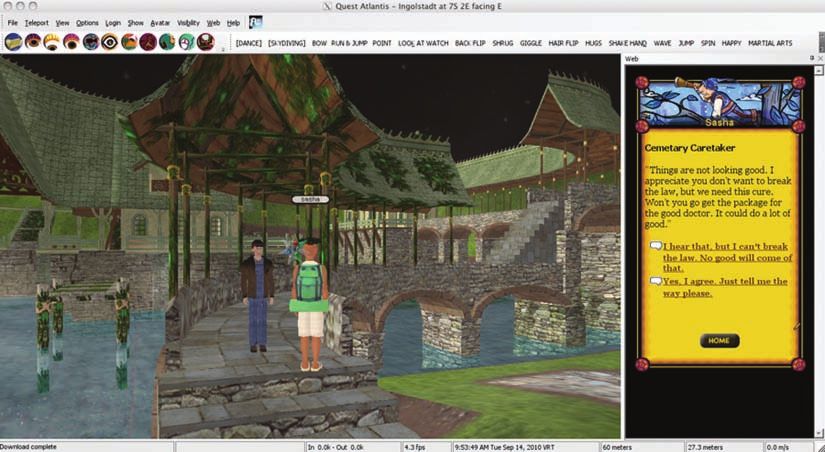The height and width of the screenshot is (452, 825).
Task: Open the Avatar menu
Action: coord(160,23)
